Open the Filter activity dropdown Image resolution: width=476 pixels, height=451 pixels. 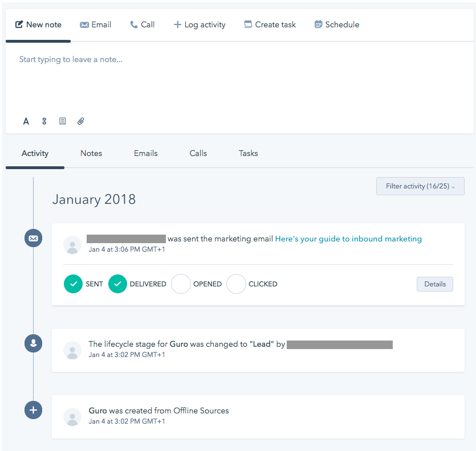click(x=420, y=186)
